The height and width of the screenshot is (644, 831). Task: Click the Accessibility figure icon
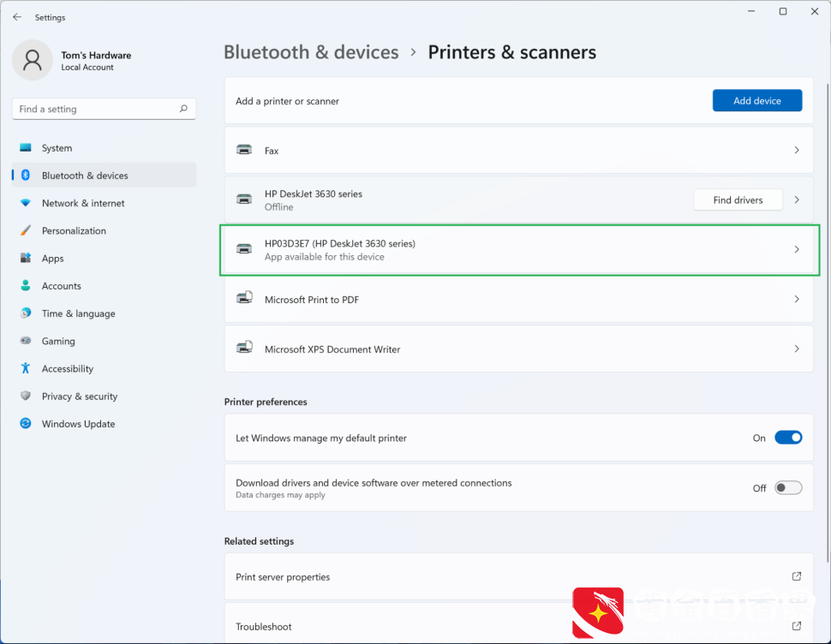coord(26,368)
